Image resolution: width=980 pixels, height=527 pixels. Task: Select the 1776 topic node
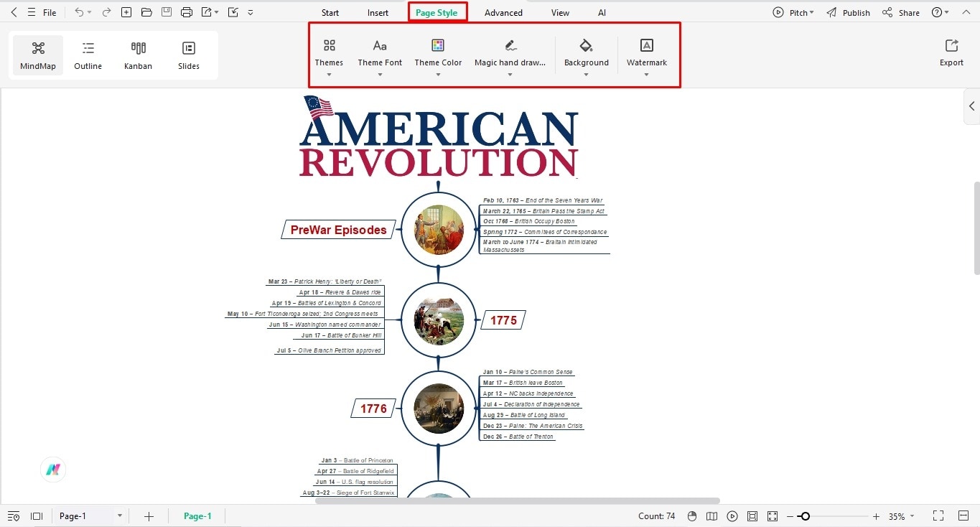click(373, 409)
